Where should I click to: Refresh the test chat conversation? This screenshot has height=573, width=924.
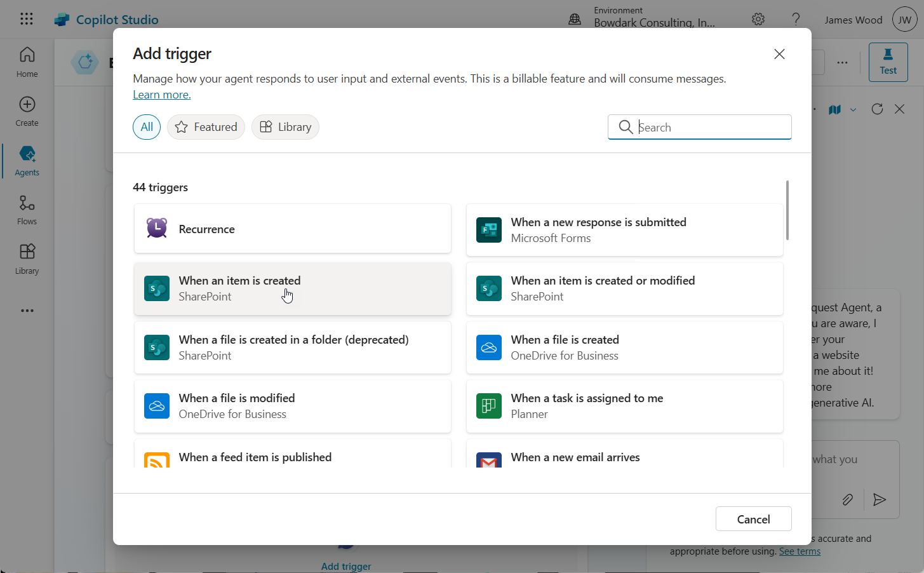click(x=877, y=109)
